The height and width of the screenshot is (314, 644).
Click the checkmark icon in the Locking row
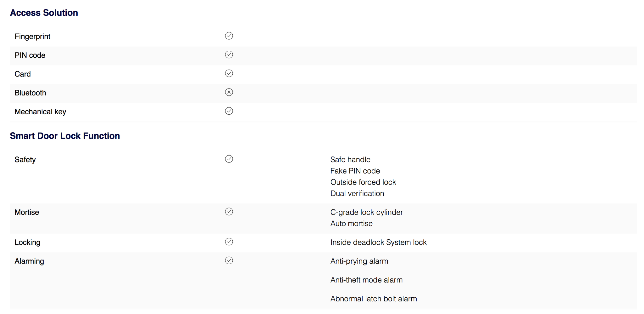pyautogui.click(x=229, y=242)
